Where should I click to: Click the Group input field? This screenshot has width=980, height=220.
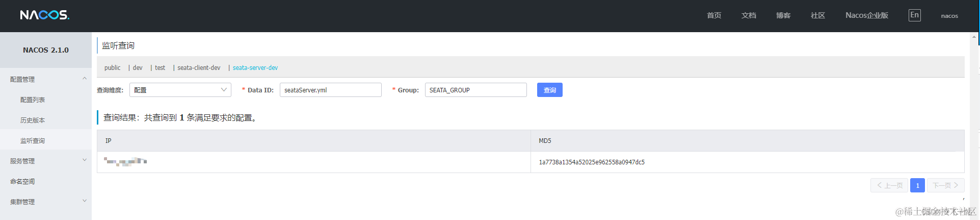pos(476,90)
